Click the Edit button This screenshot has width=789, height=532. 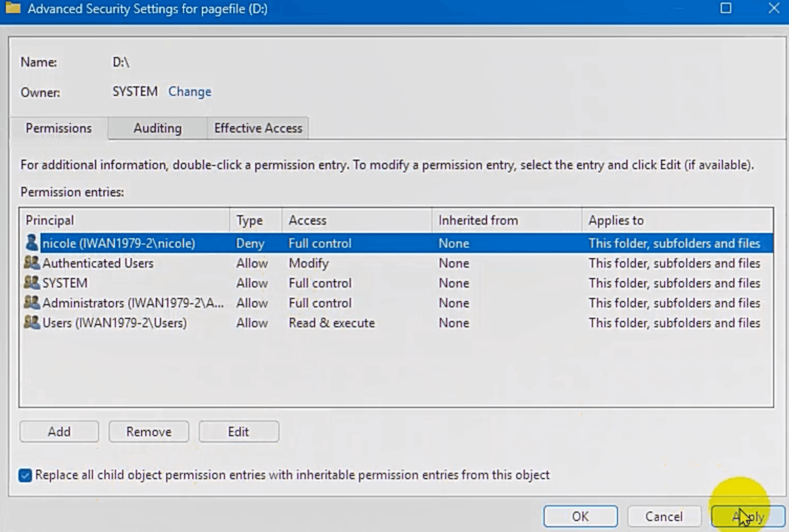click(238, 431)
